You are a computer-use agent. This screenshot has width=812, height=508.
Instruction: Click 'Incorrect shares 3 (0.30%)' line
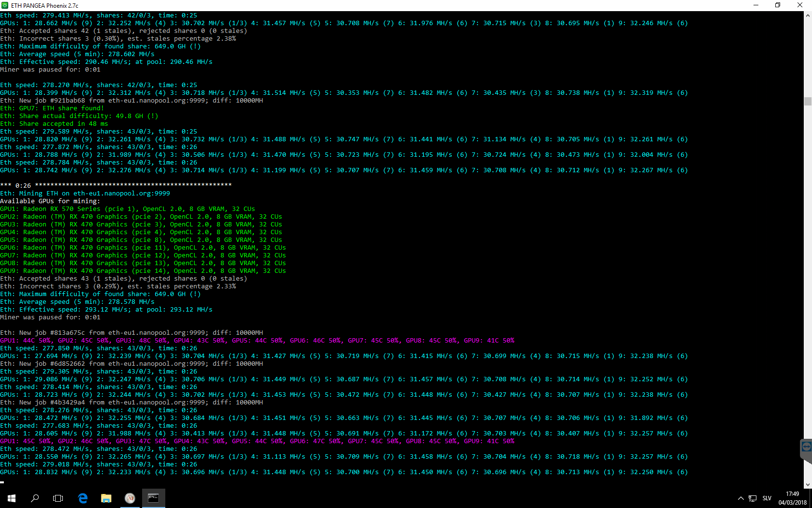tap(118, 39)
